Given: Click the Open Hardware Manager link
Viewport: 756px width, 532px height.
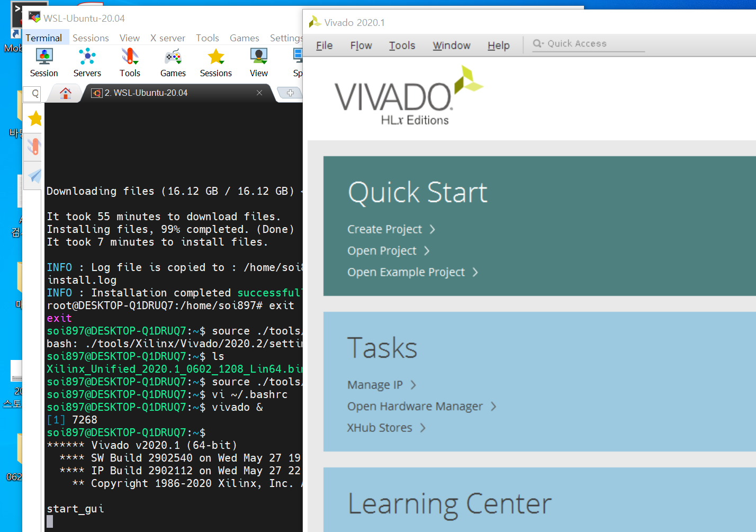Looking at the screenshot, I should tap(421, 406).
